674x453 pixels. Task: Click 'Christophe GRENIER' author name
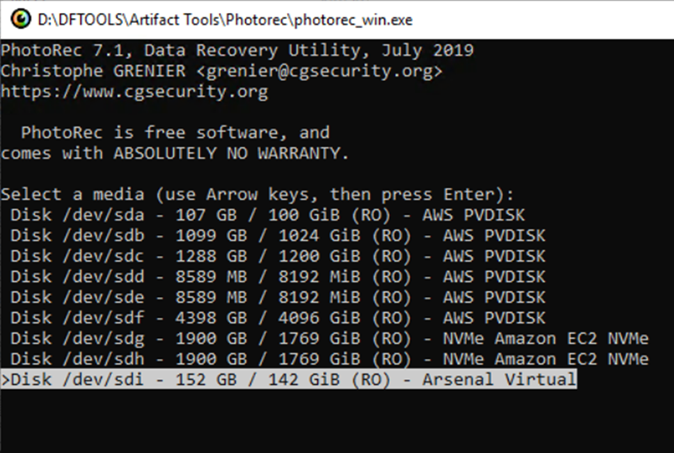[93, 71]
